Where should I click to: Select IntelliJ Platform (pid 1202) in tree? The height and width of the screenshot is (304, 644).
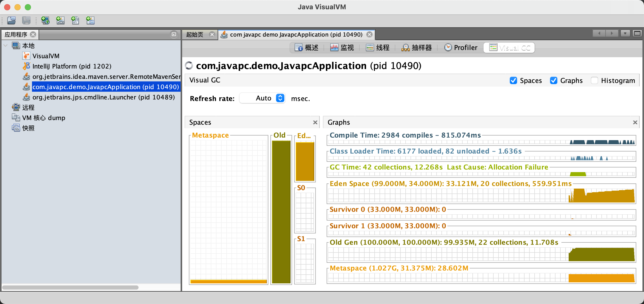(72, 66)
